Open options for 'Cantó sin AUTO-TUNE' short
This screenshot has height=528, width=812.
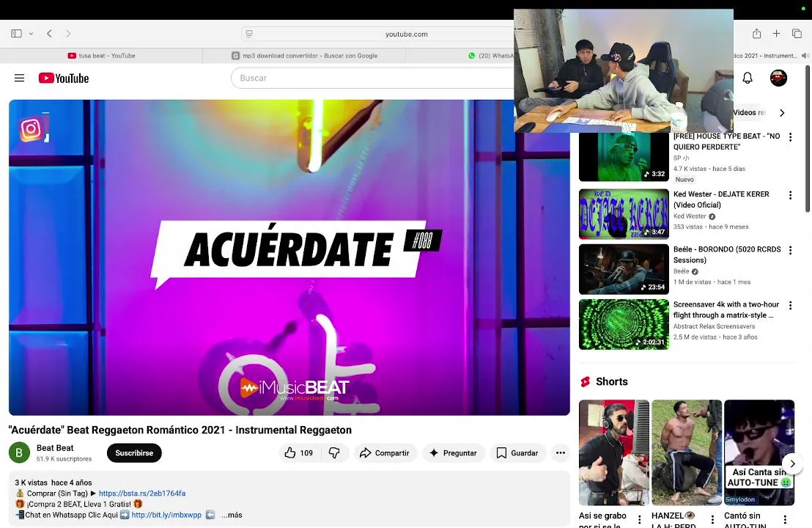tap(785, 520)
